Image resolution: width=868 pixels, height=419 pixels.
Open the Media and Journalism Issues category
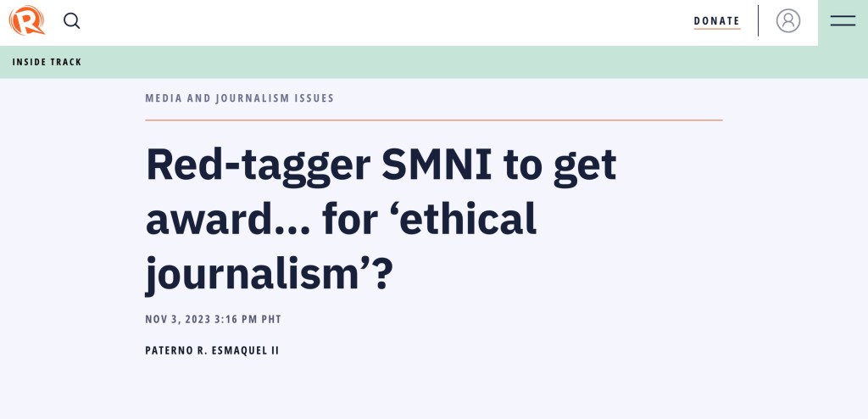240,98
